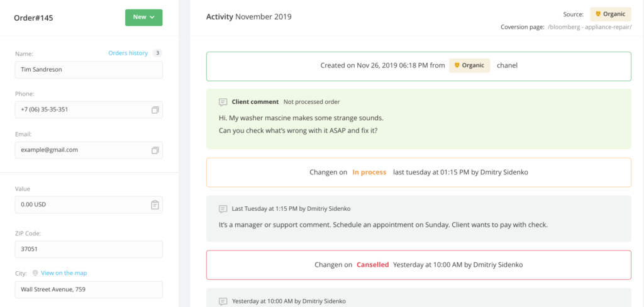The image size is (644, 307).
Task: Click the Name field with Tim Sandreson
Action: pos(89,70)
